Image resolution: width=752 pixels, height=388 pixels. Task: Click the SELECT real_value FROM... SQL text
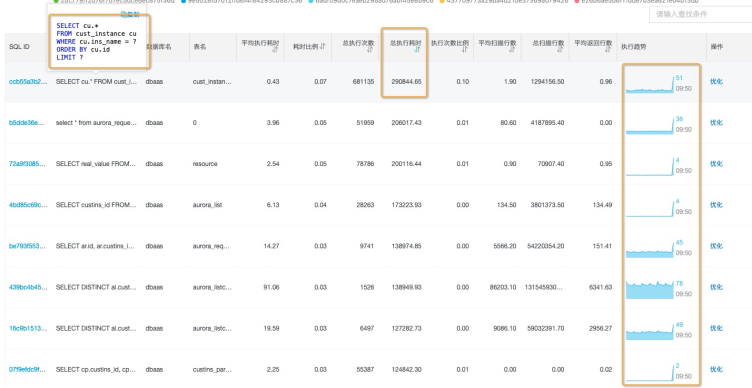96,164
